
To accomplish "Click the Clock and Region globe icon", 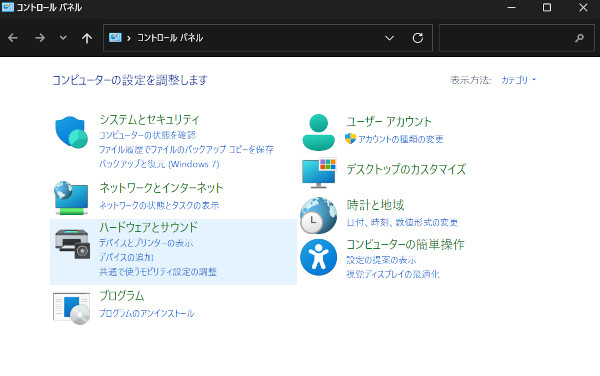I will pos(318,215).
